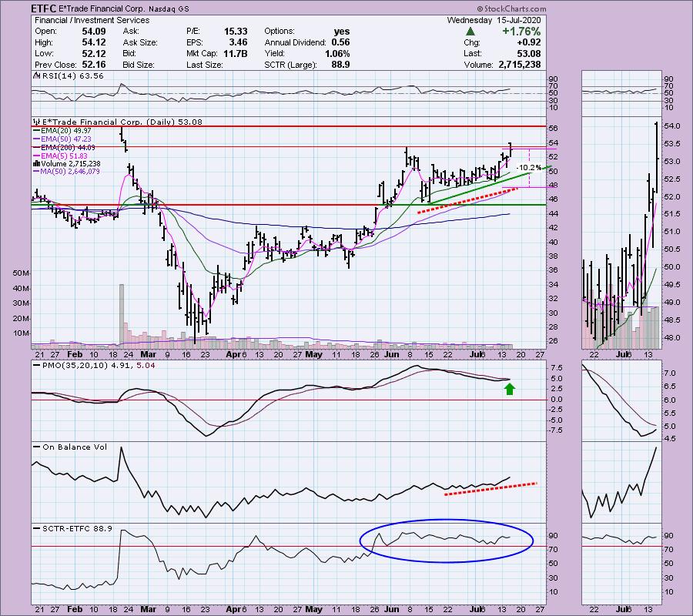The width and height of the screenshot is (693, 616).
Task: Click the +1.76% percent change
Action: [x=521, y=32]
